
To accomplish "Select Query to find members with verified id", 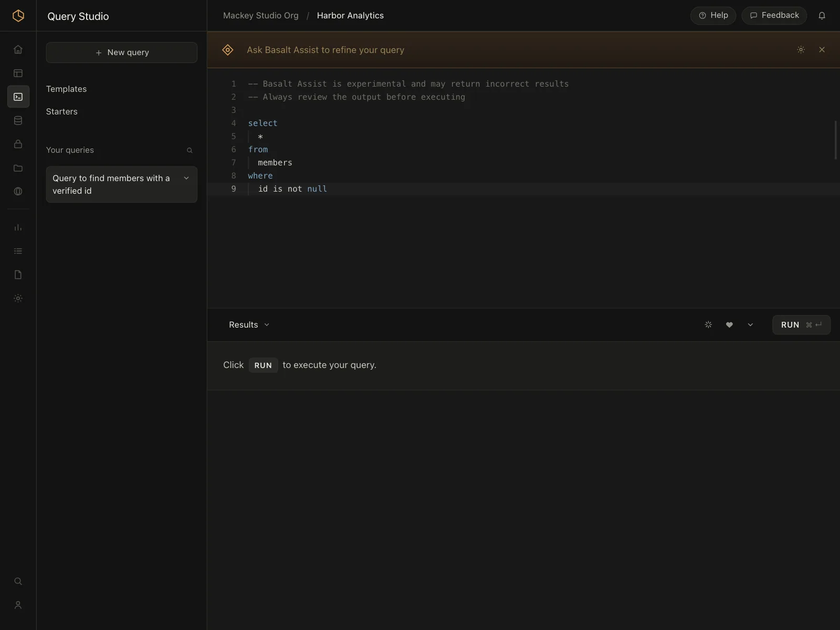I will tap(122, 185).
